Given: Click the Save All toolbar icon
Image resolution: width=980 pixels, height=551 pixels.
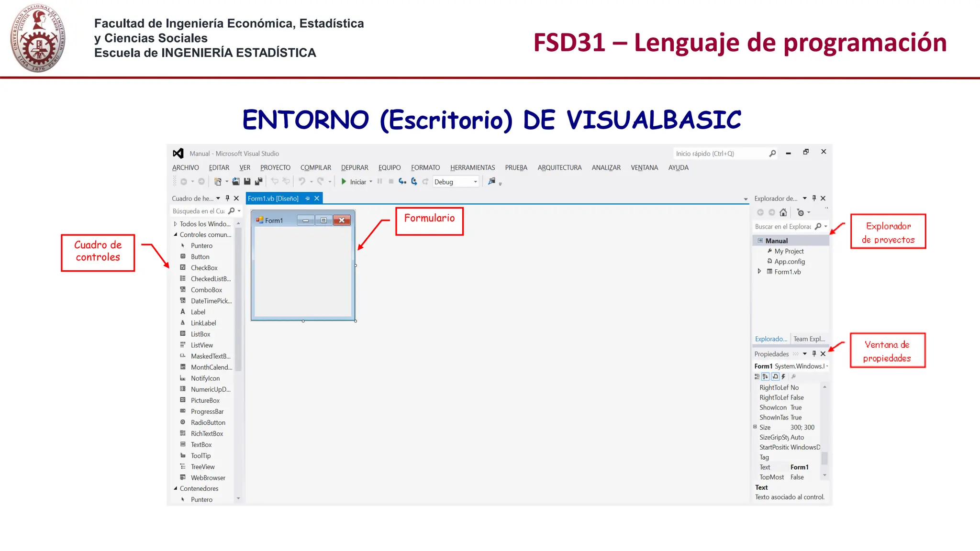Looking at the screenshot, I should [x=259, y=182].
